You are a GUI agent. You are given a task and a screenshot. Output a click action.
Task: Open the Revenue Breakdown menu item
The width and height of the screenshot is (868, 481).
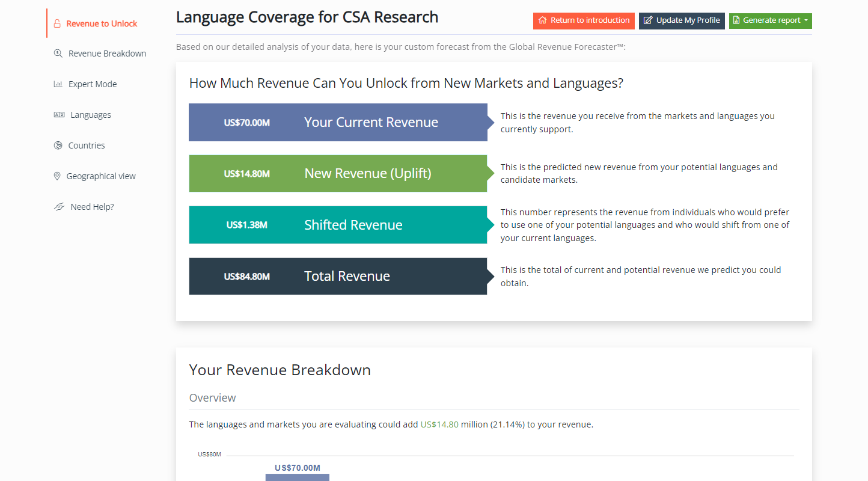[x=107, y=54]
